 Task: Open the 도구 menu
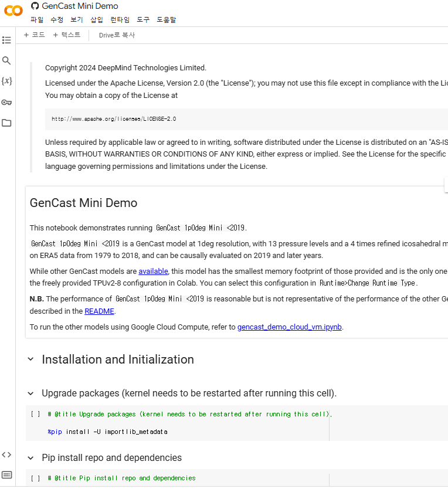coord(143,20)
